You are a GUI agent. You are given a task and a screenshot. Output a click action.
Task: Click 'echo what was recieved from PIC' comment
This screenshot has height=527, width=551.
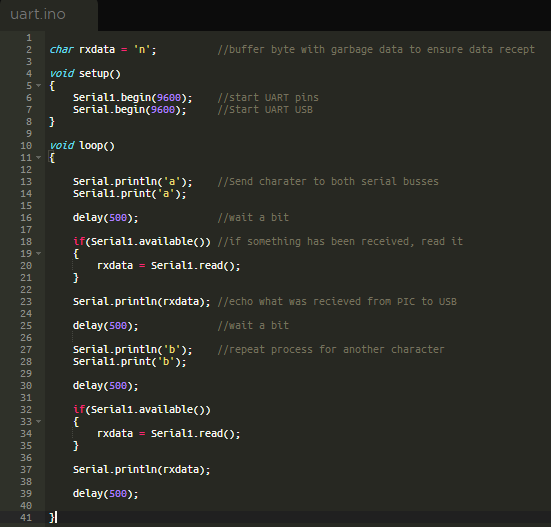pyautogui.click(x=337, y=301)
